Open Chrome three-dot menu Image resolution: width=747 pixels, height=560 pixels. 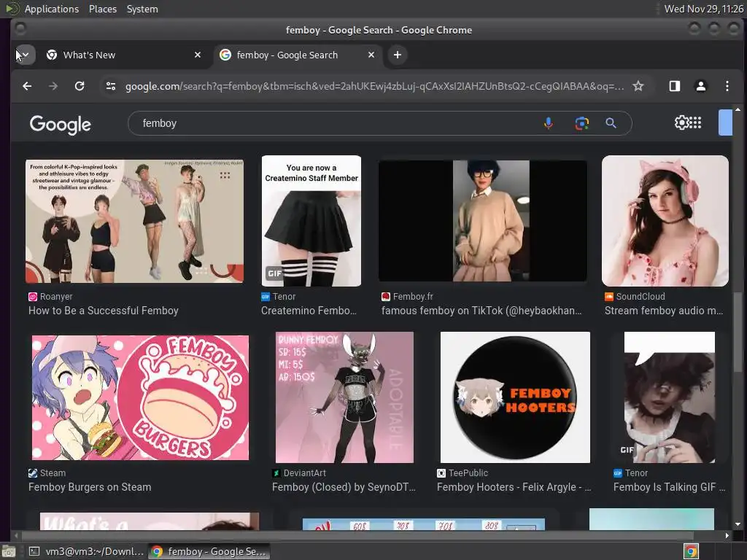(727, 86)
